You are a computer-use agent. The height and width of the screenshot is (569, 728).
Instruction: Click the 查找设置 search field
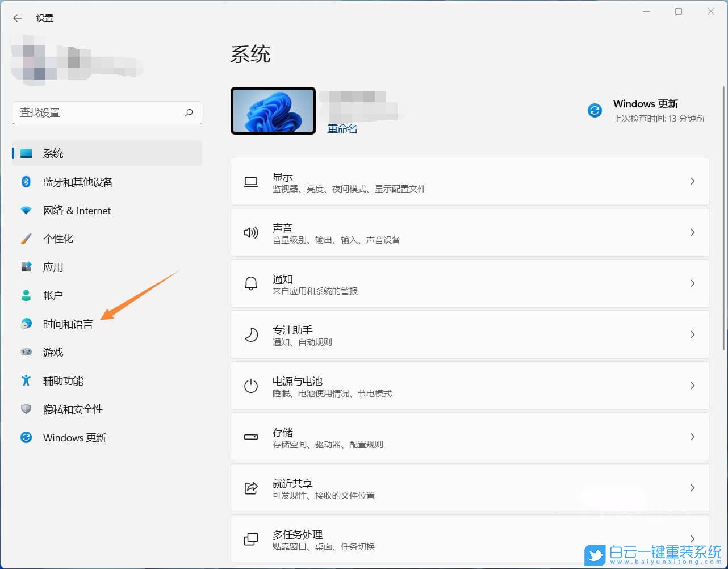point(107,112)
